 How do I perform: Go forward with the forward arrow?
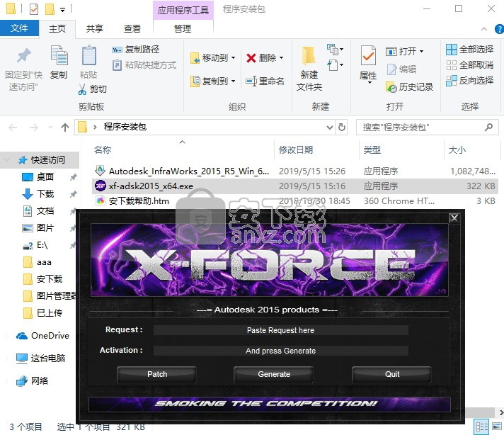click(33, 128)
